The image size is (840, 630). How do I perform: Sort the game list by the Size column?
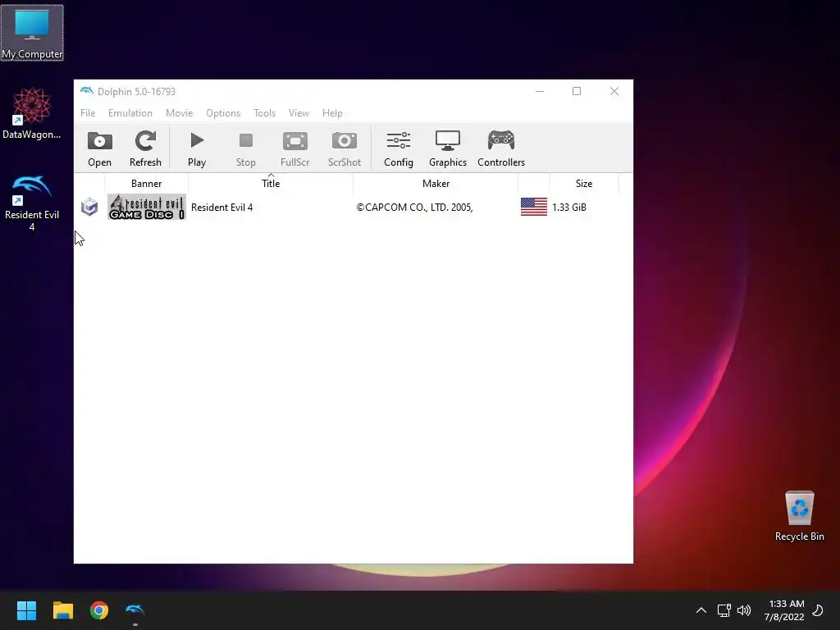click(584, 183)
